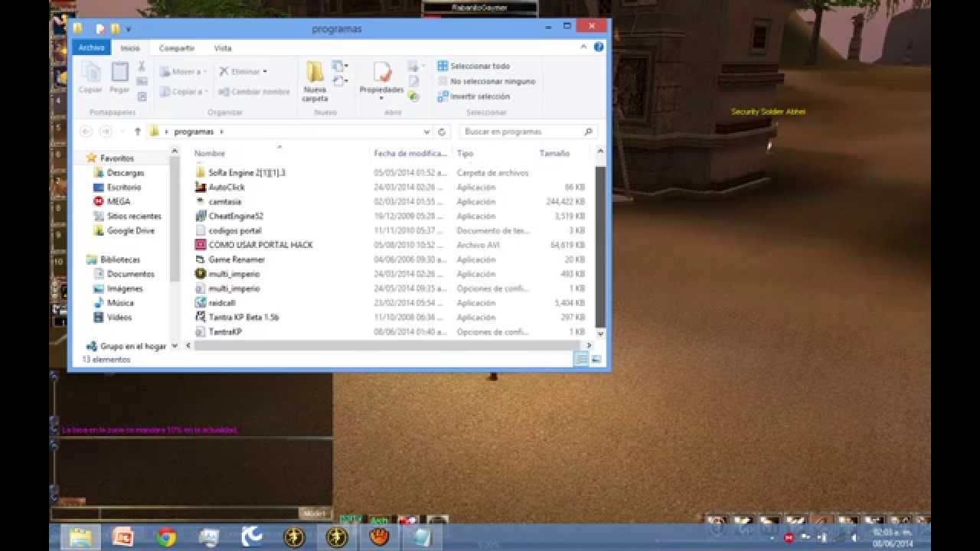Switch to the Inicio ribbon tab

(130, 48)
